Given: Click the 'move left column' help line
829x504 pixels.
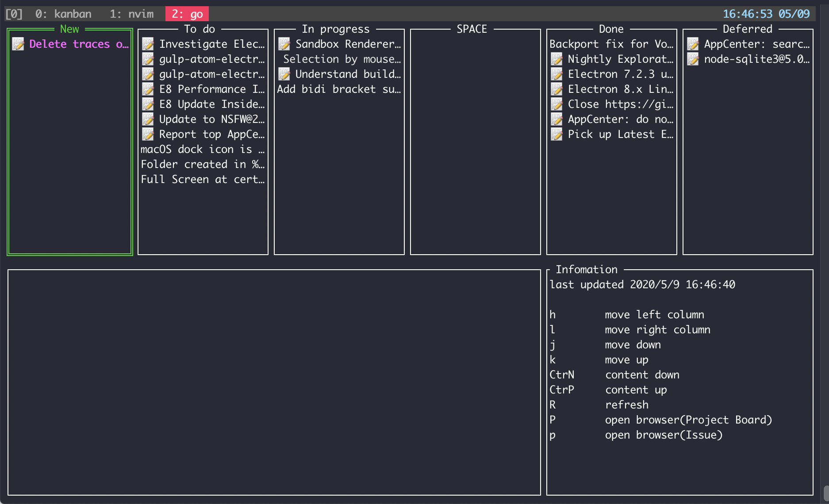Looking at the screenshot, I should [627, 314].
